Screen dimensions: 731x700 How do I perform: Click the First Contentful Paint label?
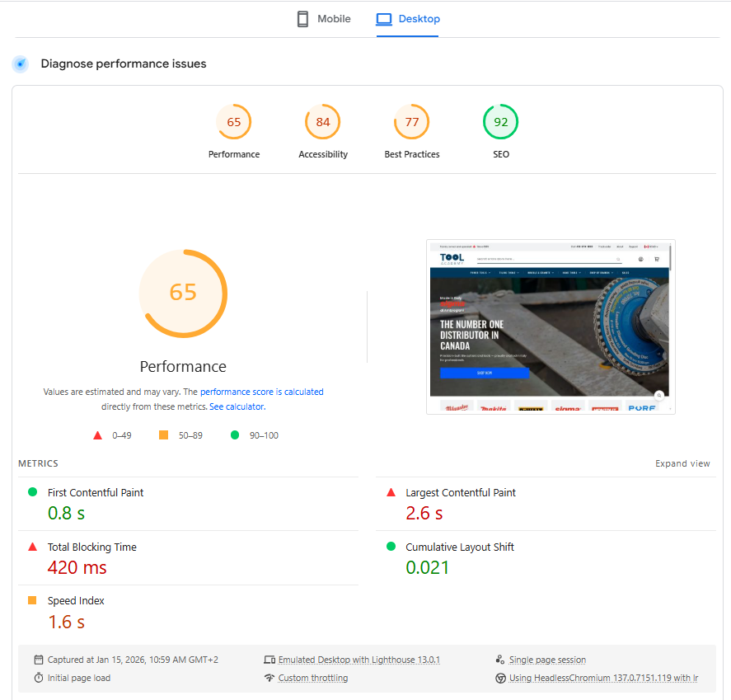(96, 492)
